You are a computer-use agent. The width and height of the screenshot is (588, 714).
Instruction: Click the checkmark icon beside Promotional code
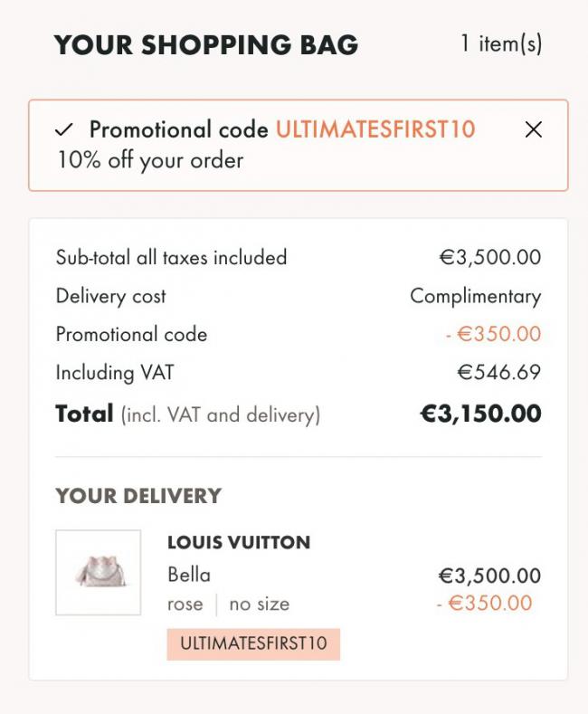click(63, 130)
